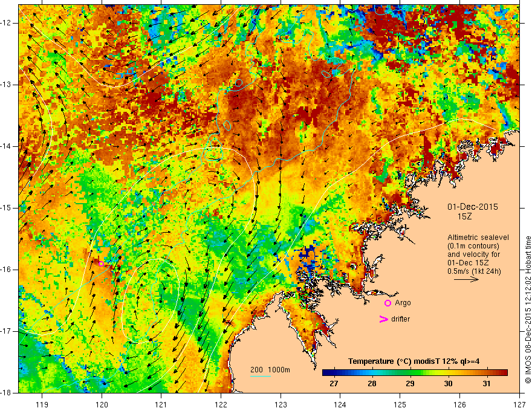
Task: Click the 0.5m/s velocity scale arrow
Action: [x=466, y=279]
